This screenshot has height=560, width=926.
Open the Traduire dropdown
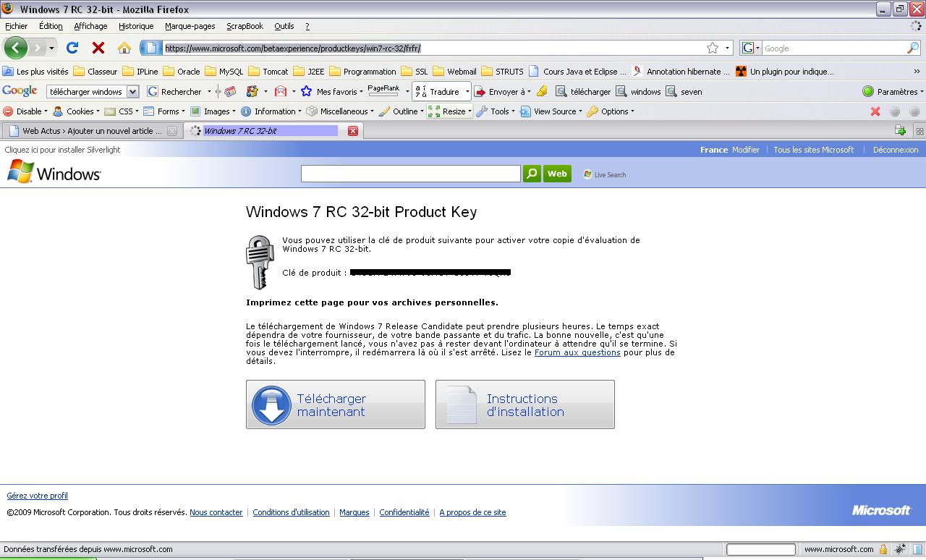442,92
